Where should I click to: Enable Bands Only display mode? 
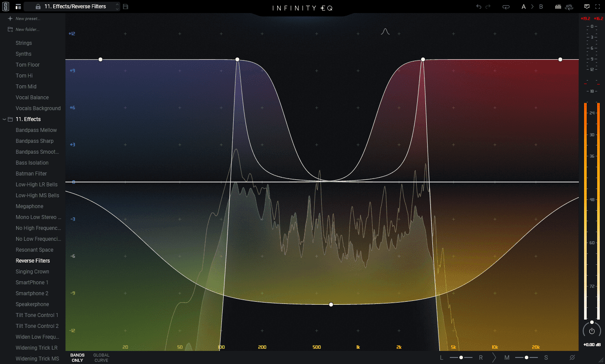(77, 358)
